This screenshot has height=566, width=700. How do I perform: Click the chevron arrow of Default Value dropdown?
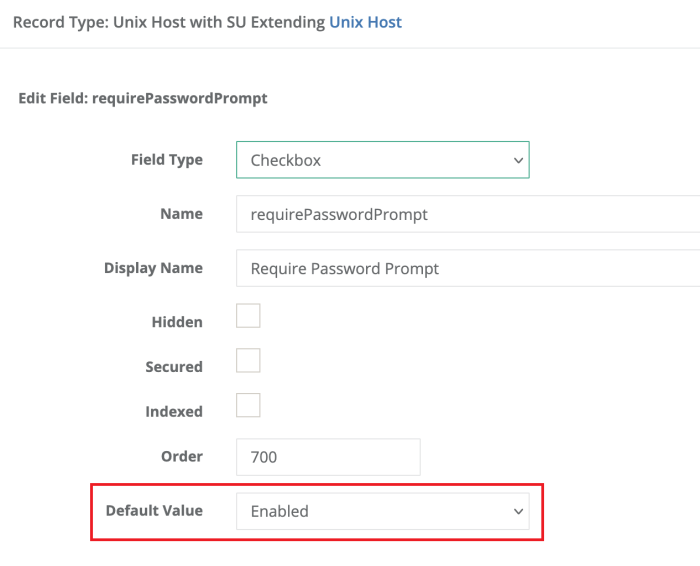pyautogui.click(x=518, y=511)
